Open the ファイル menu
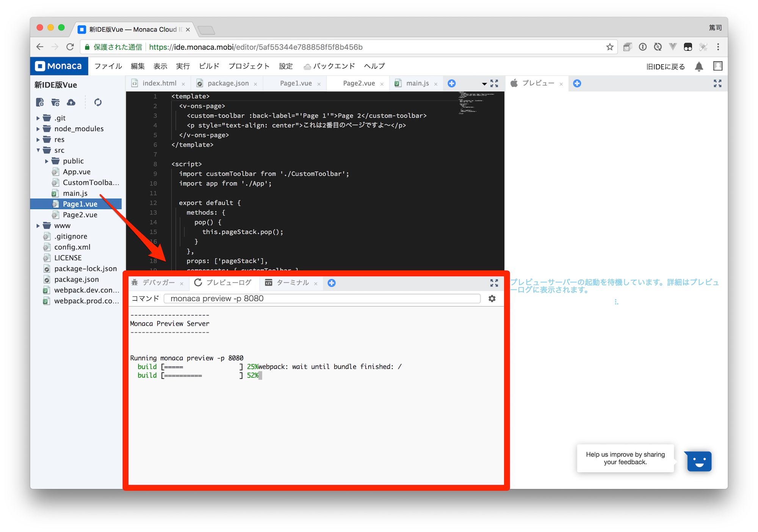This screenshot has width=758, height=532. (x=108, y=66)
